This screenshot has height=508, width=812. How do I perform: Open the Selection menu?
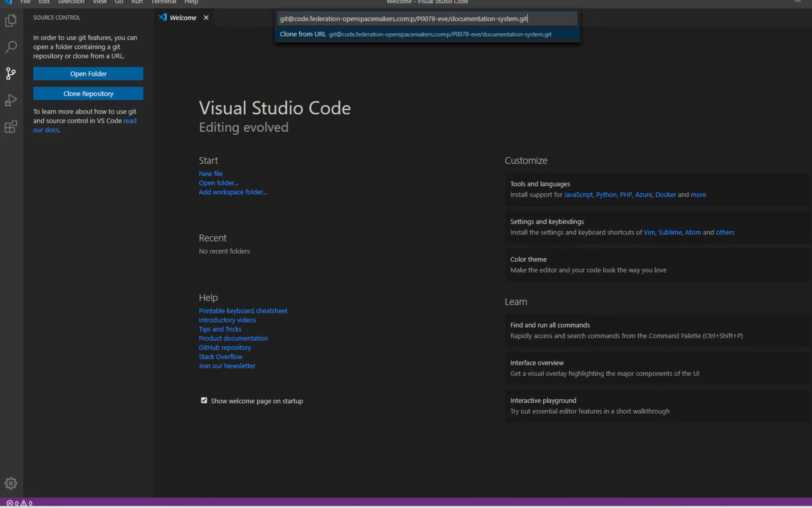(71, 2)
